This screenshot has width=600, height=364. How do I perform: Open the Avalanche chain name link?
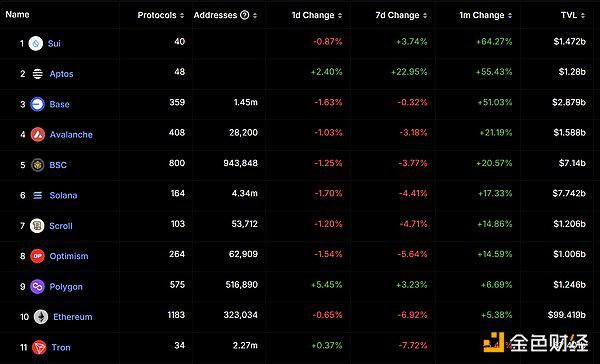coord(71,135)
